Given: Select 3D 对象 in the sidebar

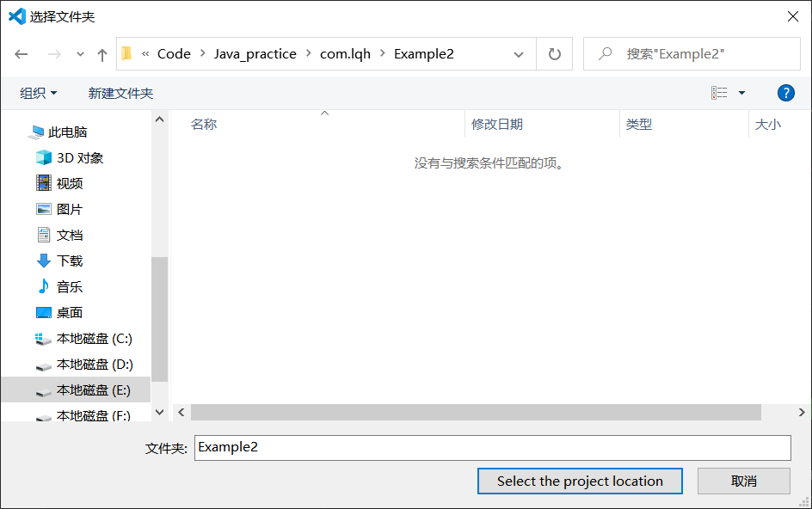Looking at the screenshot, I should [x=79, y=158].
